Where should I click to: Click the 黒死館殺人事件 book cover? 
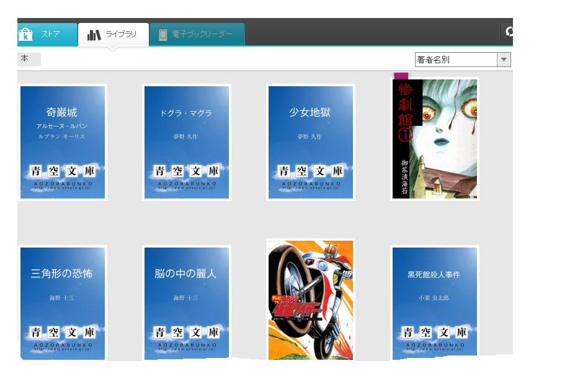(434, 300)
